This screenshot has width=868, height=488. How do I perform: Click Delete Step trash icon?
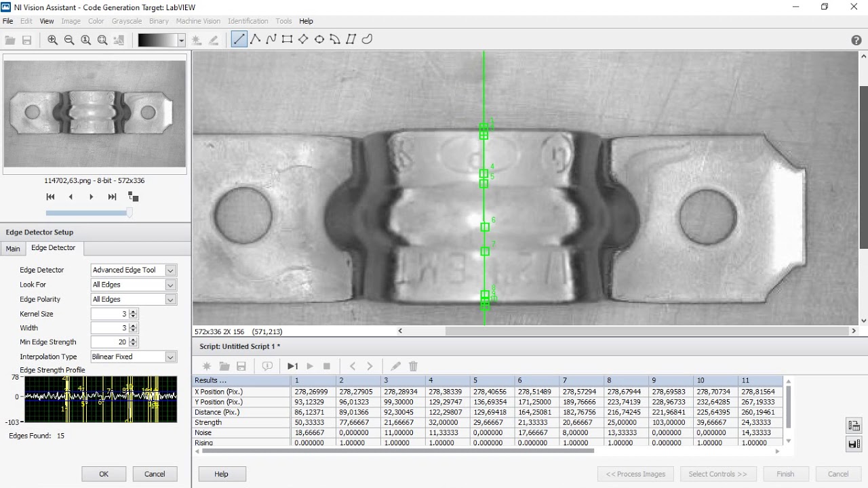coord(413,366)
